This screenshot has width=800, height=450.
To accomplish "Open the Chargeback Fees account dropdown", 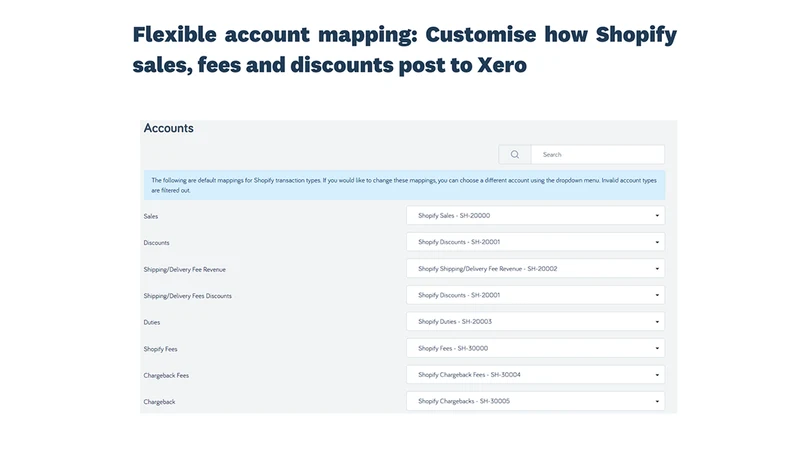I will click(535, 374).
